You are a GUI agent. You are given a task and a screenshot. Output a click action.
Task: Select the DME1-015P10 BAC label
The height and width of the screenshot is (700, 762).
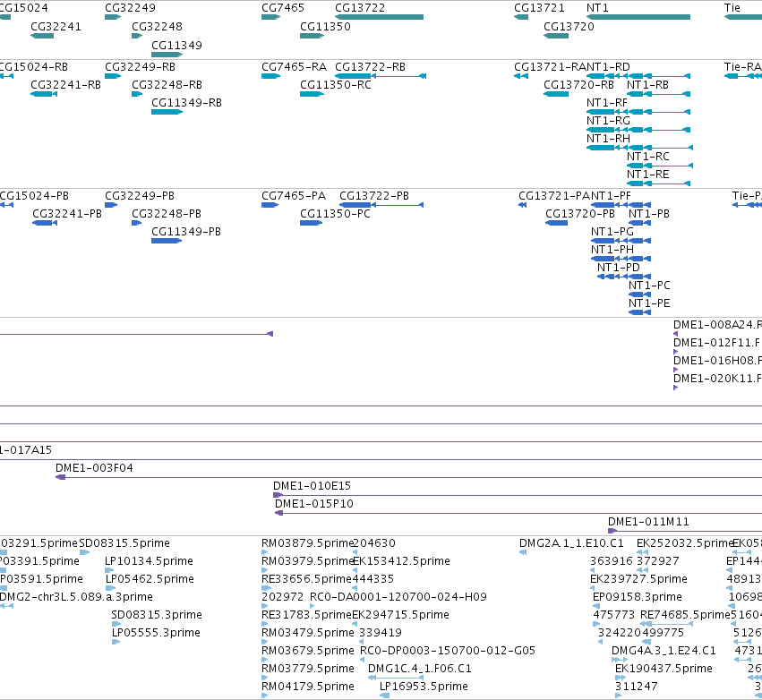(x=314, y=504)
